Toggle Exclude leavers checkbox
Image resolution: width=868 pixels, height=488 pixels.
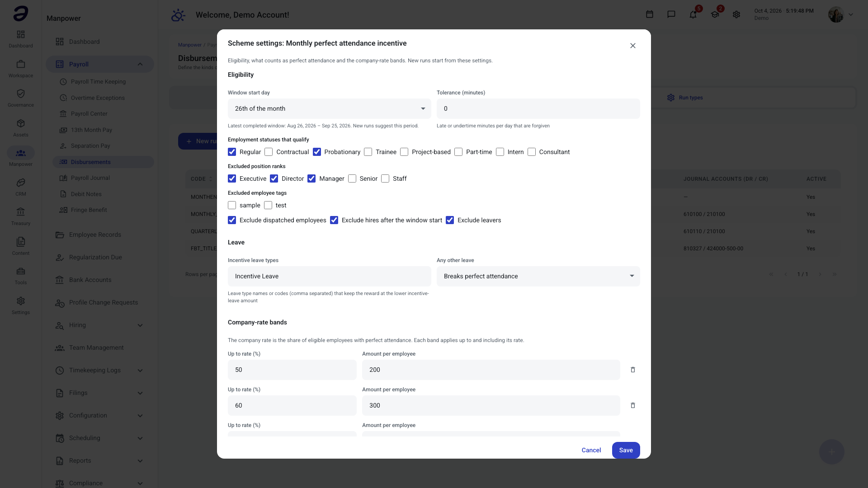(x=450, y=220)
